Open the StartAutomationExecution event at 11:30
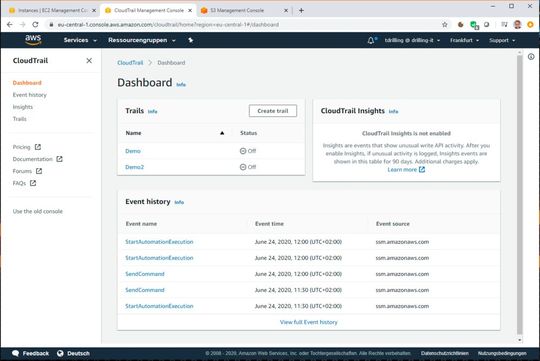 159,306
